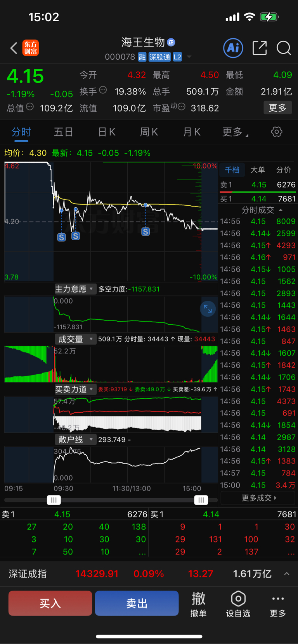
Task: Open the 主力意愿 indicator dropdown
Action: coord(75,289)
